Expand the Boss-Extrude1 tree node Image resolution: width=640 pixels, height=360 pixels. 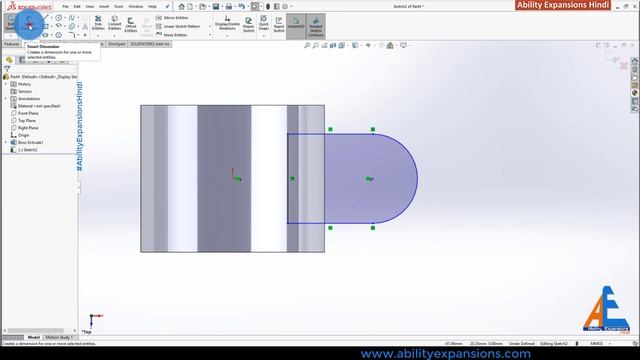[x=6, y=142]
